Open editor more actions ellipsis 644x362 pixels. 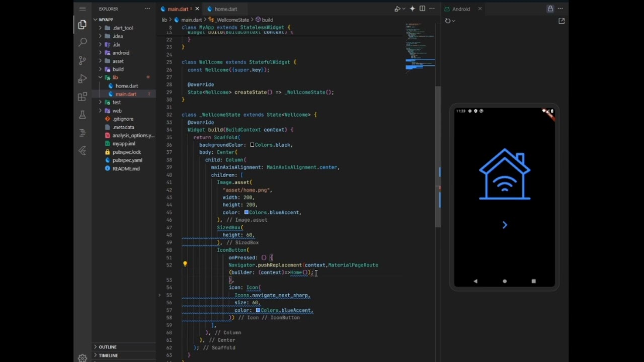[x=432, y=9]
